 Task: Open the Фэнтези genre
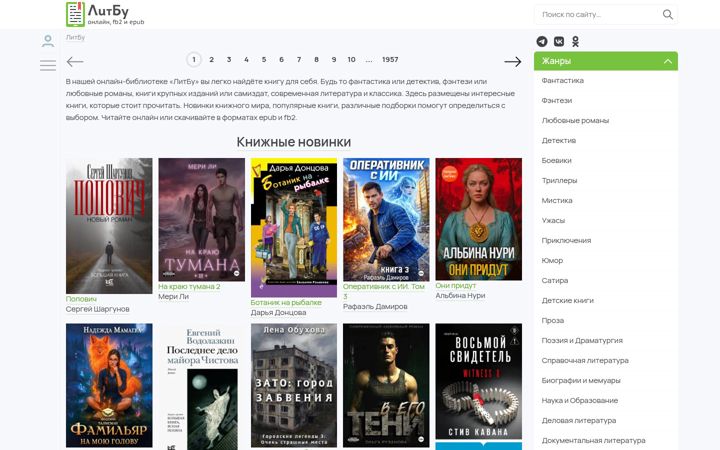(x=557, y=101)
